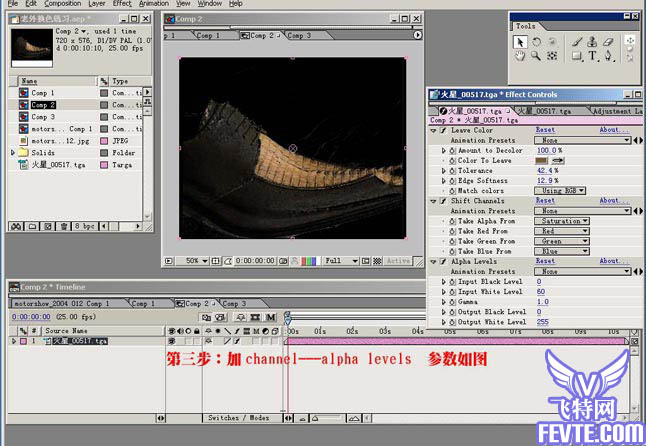646x446 pixels.
Task: Open the viewer 50% magnification dropdown
Action: [x=192, y=261]
